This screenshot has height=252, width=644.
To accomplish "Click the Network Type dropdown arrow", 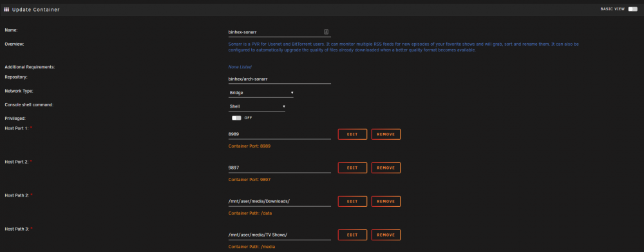I will coord(292,93).
